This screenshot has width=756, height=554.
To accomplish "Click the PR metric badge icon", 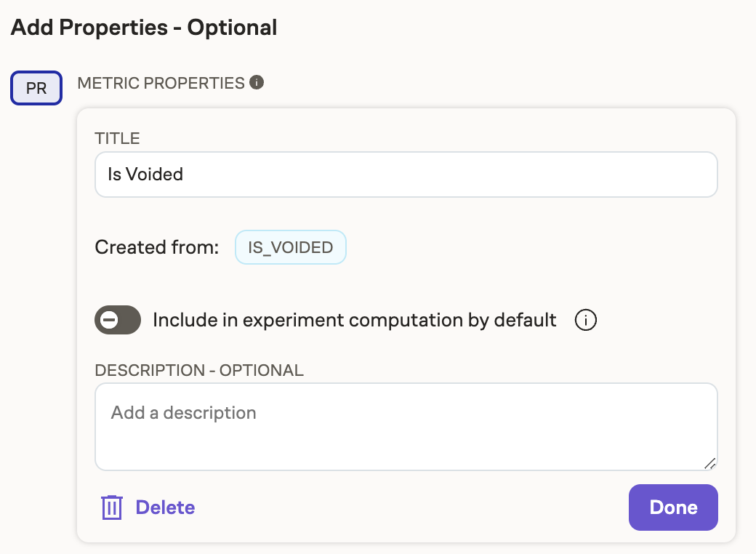I will (x=36, y=87).
